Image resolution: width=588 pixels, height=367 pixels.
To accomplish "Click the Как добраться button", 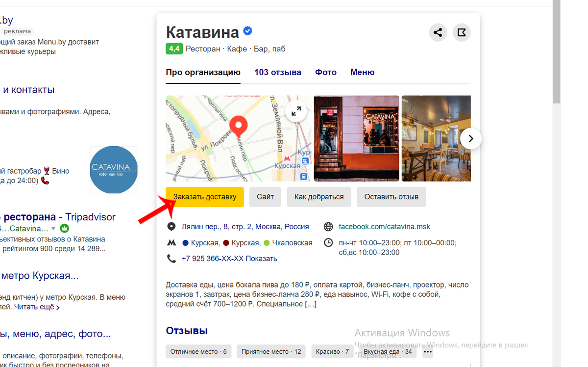I will click(x=319, y=197).
